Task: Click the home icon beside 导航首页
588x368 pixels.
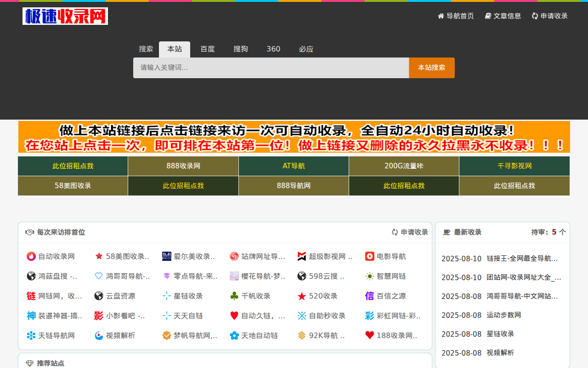Action: pyautogui.click(x=441, y=16)
